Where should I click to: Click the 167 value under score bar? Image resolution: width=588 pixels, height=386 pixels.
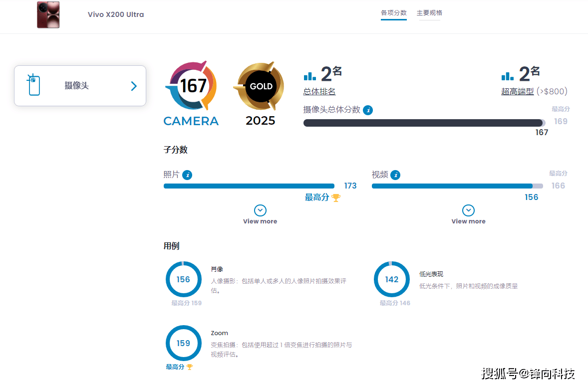coord(542,133)
